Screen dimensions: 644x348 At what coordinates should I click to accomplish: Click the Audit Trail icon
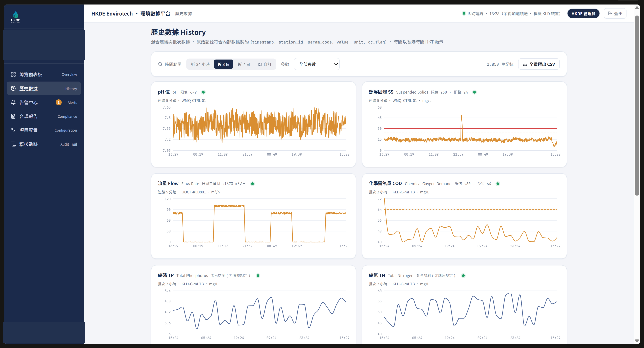[13, 144]
